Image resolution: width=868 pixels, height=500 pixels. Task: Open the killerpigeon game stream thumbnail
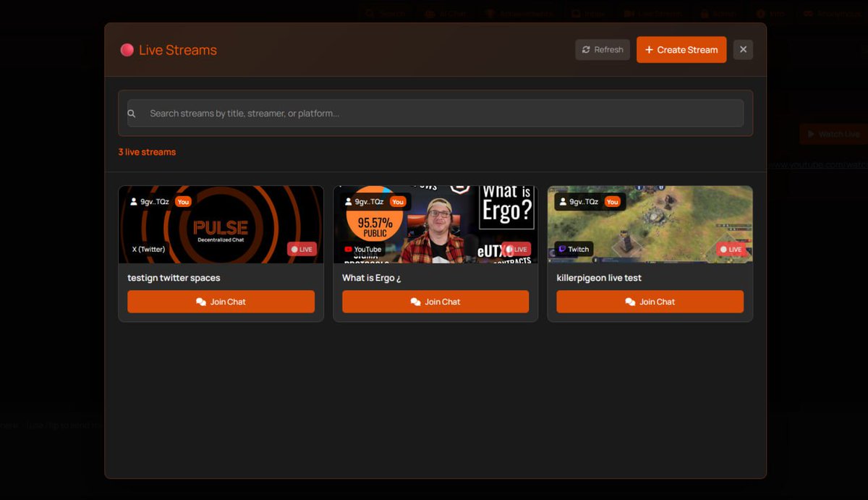coord(650,224)
